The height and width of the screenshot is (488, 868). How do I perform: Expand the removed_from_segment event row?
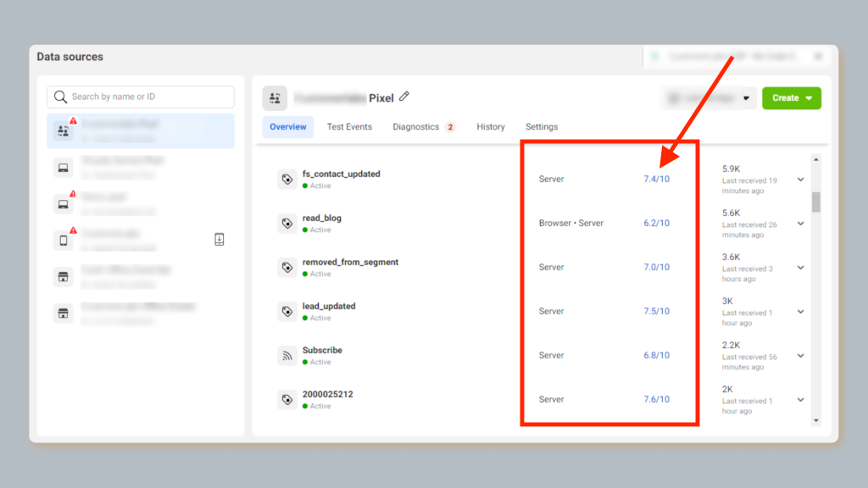click(x=800, y=267)
